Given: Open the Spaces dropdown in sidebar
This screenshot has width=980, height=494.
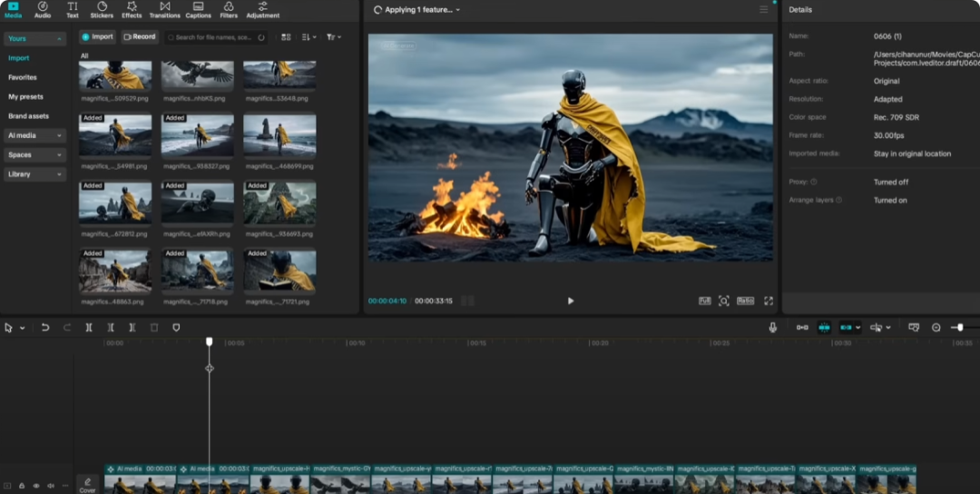Looking at the screenshot, I should point(34,155).
